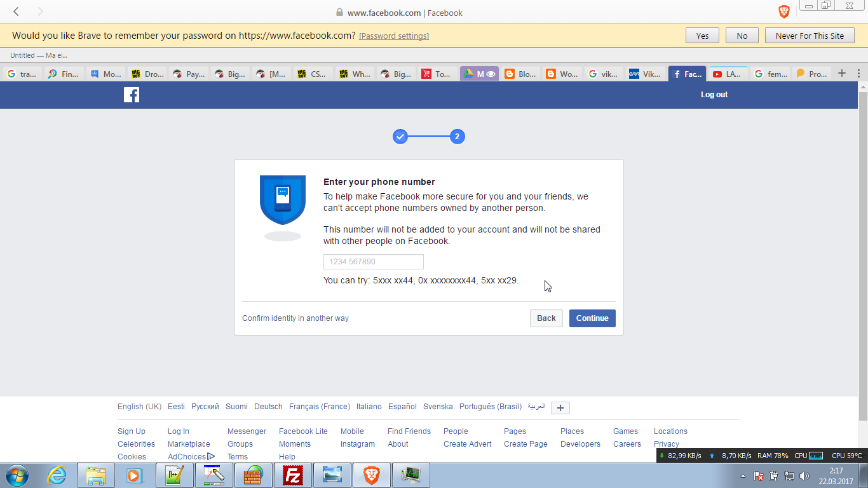Show hidden tray icons arrow

pos(743,476)
